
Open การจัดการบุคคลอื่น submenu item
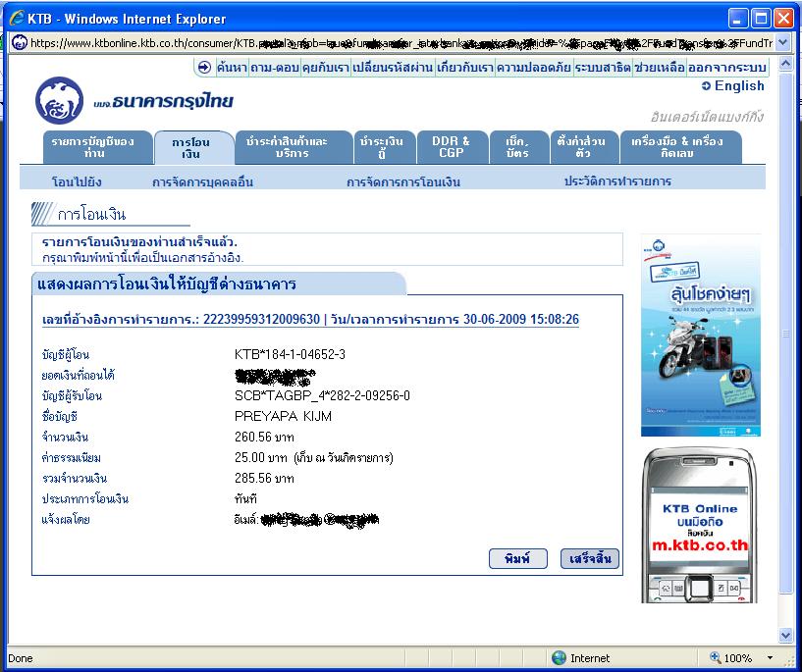202,181
